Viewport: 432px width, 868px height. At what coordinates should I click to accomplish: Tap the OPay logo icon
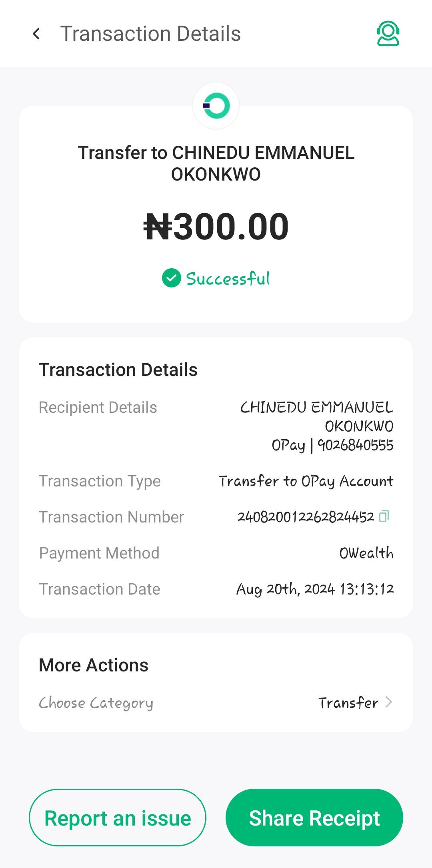coord(216,106)
